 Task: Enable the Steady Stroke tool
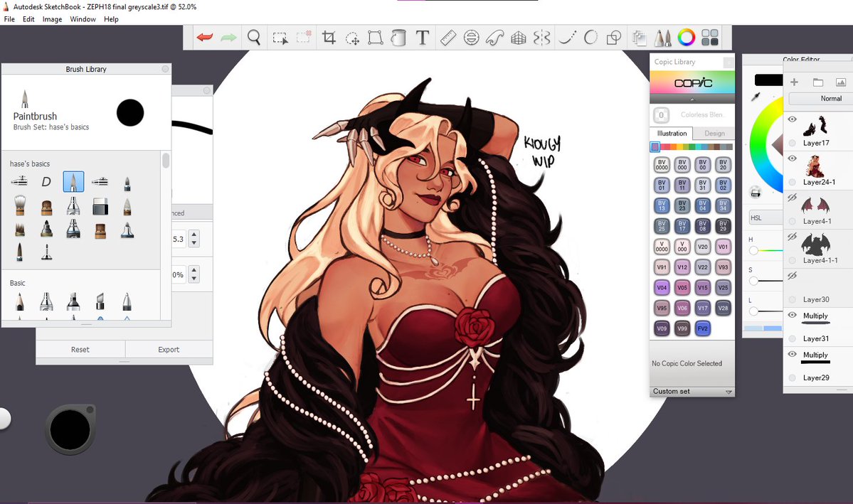[568, 38]
